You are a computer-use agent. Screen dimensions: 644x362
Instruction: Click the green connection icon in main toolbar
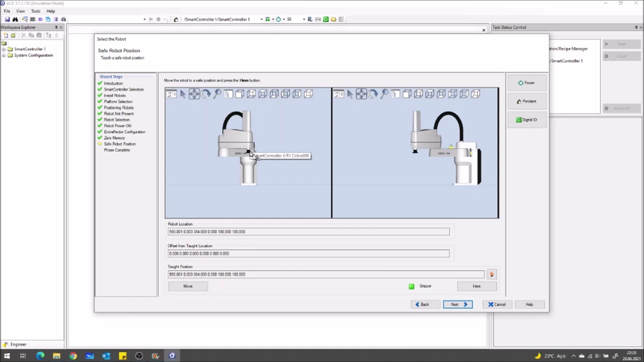coord(268,19)
